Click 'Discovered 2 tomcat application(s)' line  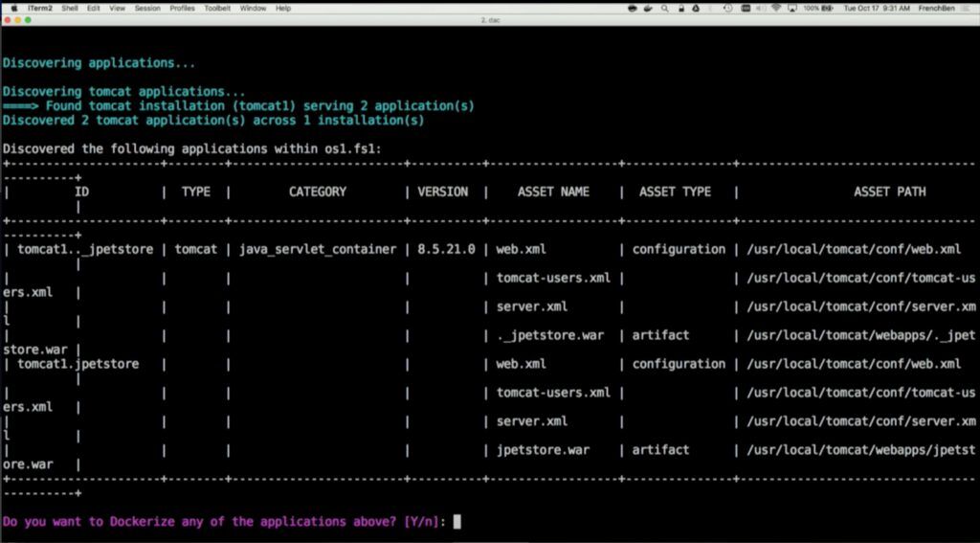213,120
